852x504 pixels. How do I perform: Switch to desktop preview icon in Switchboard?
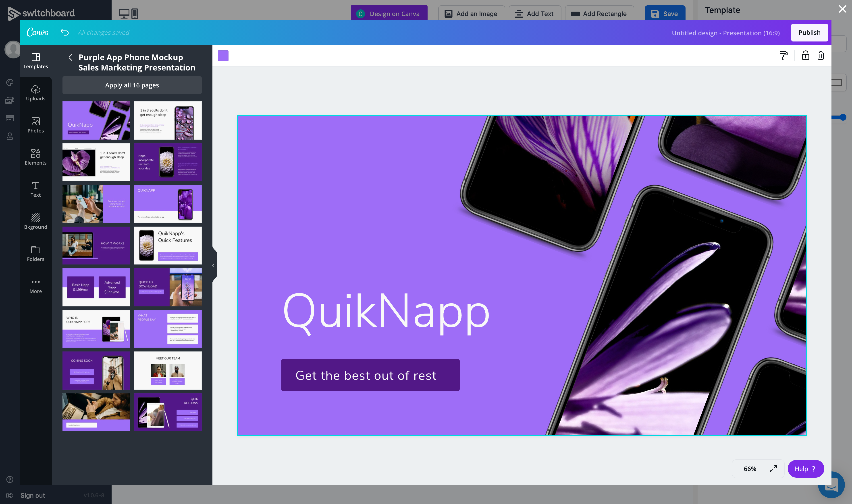click(124, 14)
